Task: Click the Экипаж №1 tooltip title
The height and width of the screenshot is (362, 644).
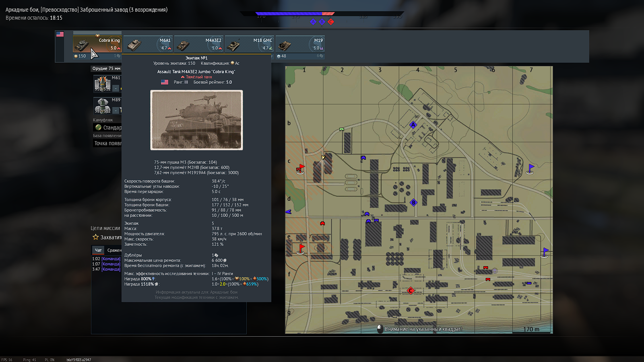Action: pos(196,58)
